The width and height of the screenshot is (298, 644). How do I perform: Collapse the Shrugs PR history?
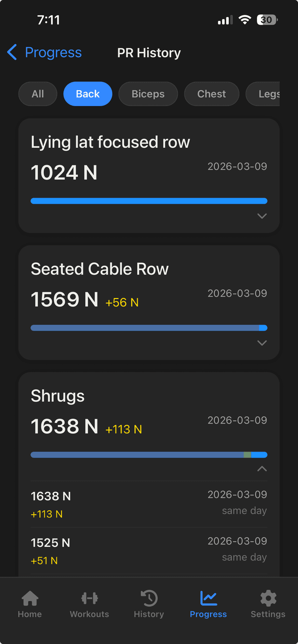pos(262,469)
